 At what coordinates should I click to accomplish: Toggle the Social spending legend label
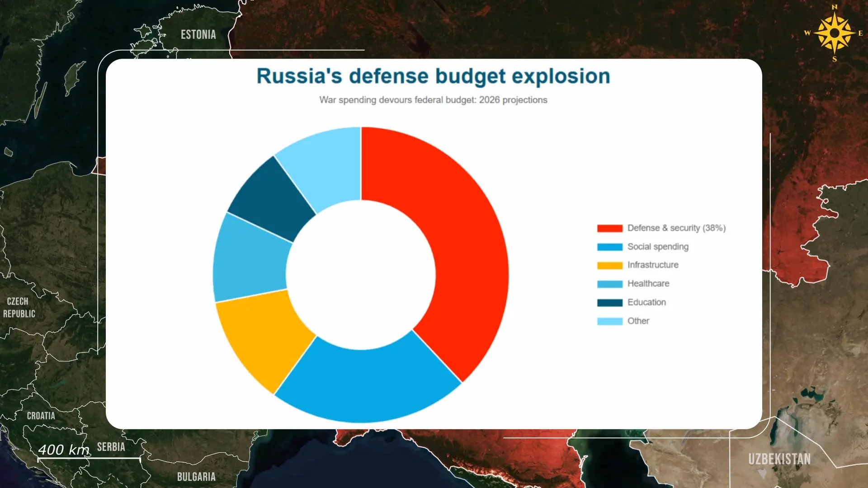click(x=658, y=247)
